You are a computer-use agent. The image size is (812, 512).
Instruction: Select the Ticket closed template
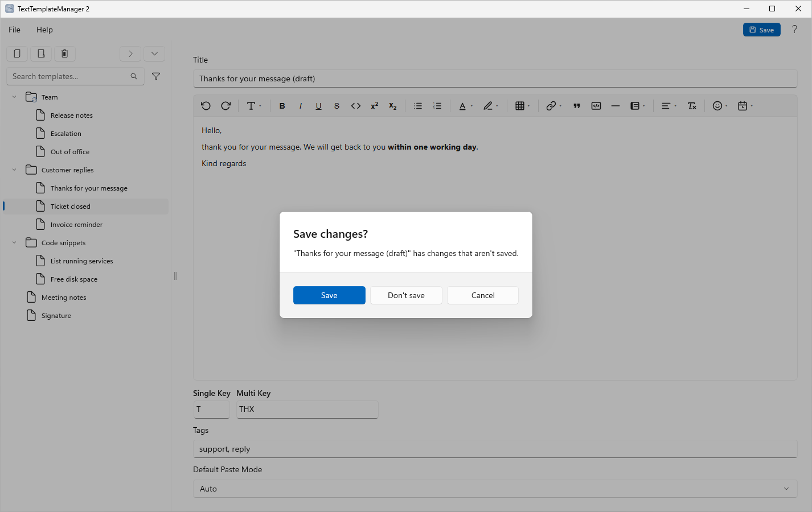click(85, 207)
